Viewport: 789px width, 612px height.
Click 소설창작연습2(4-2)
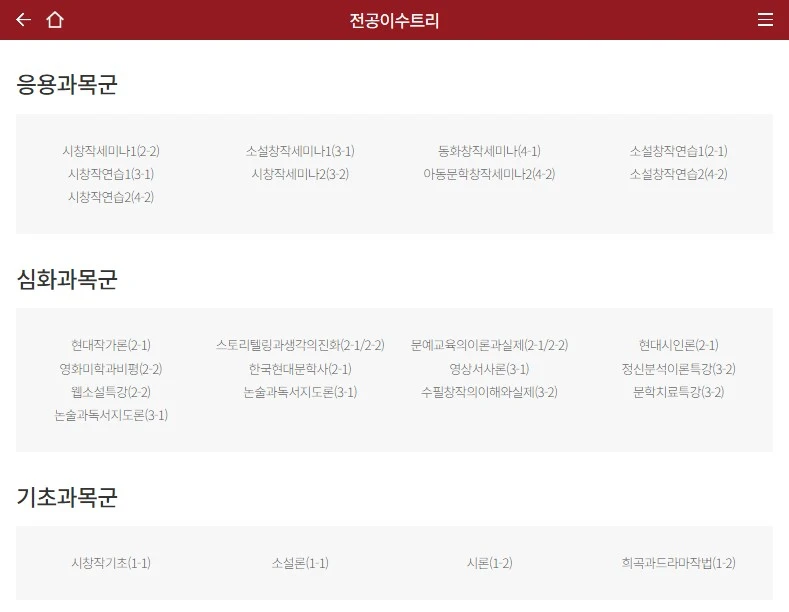[678, 174]
